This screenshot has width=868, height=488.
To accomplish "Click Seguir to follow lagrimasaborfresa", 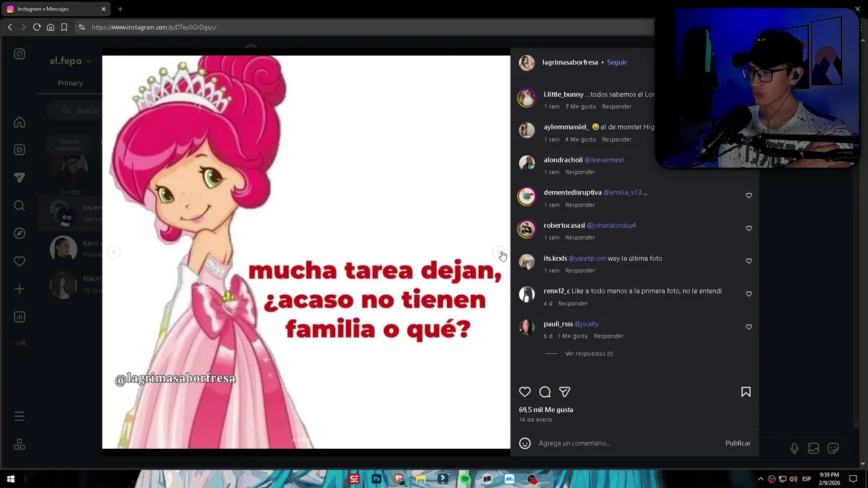I will [x=616, y=62].
